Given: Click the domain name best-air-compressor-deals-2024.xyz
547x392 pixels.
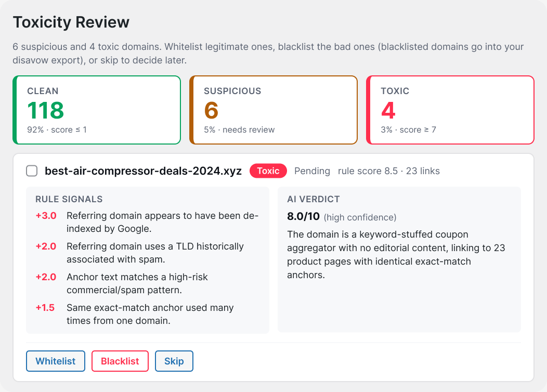Looking at the screenshot, I should pos(144,171).
